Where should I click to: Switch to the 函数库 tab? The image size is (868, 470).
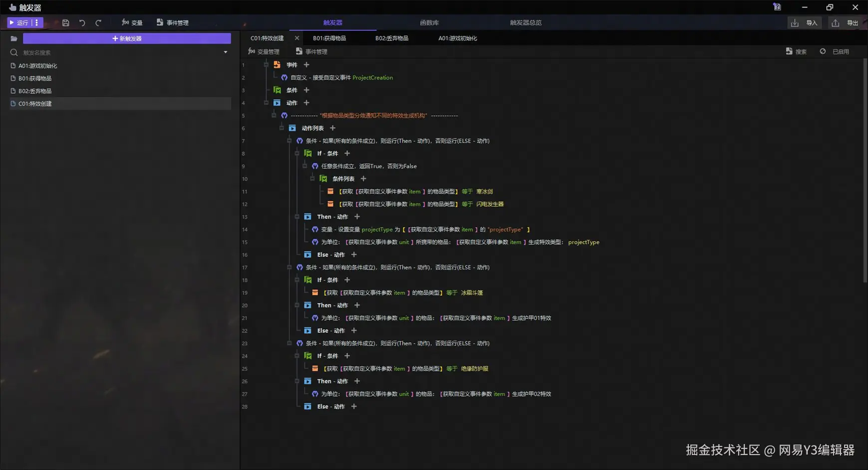click(x=429, y=23)
